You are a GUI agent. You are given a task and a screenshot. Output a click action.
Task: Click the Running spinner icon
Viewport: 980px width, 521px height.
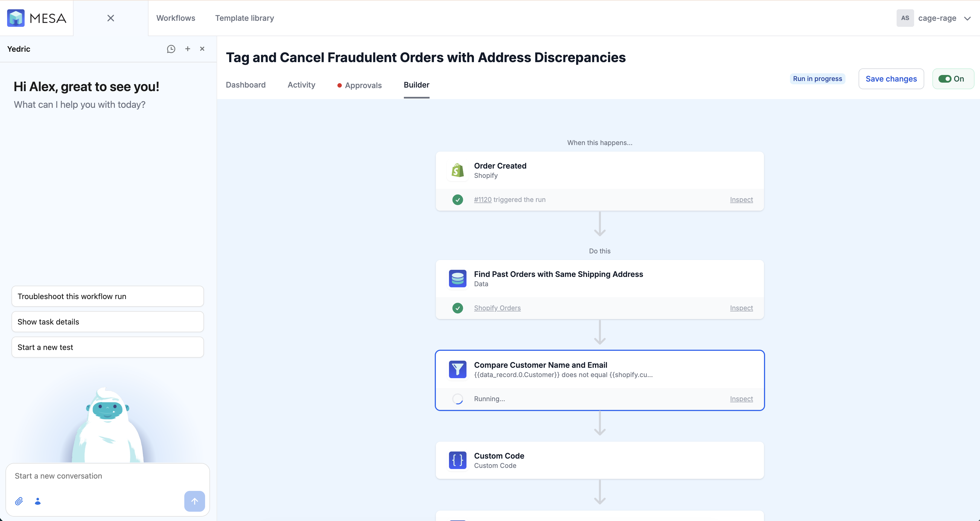[458, 399]
